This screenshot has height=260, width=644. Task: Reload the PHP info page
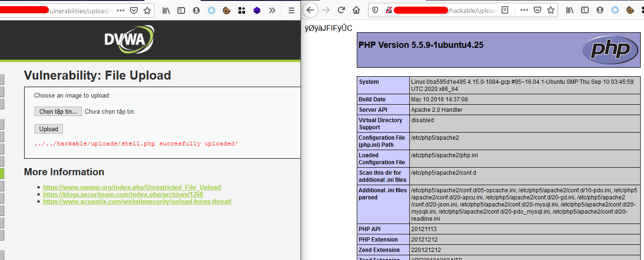click(x=341, y=10)
